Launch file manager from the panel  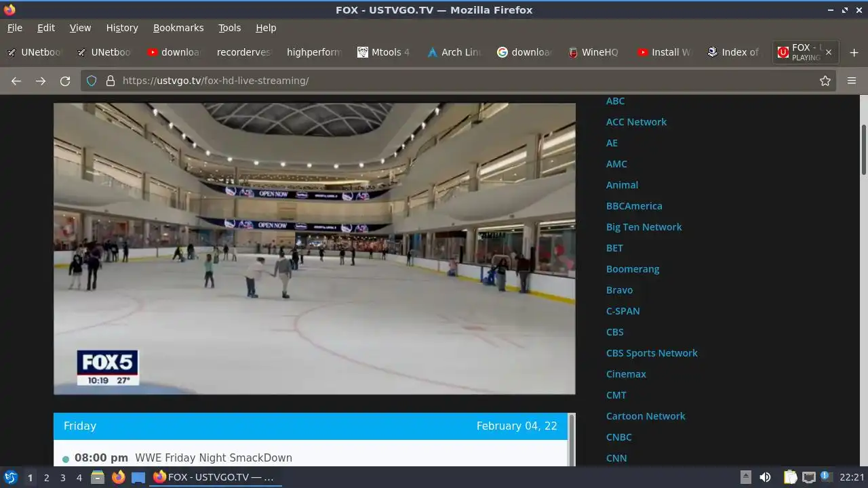98,477
